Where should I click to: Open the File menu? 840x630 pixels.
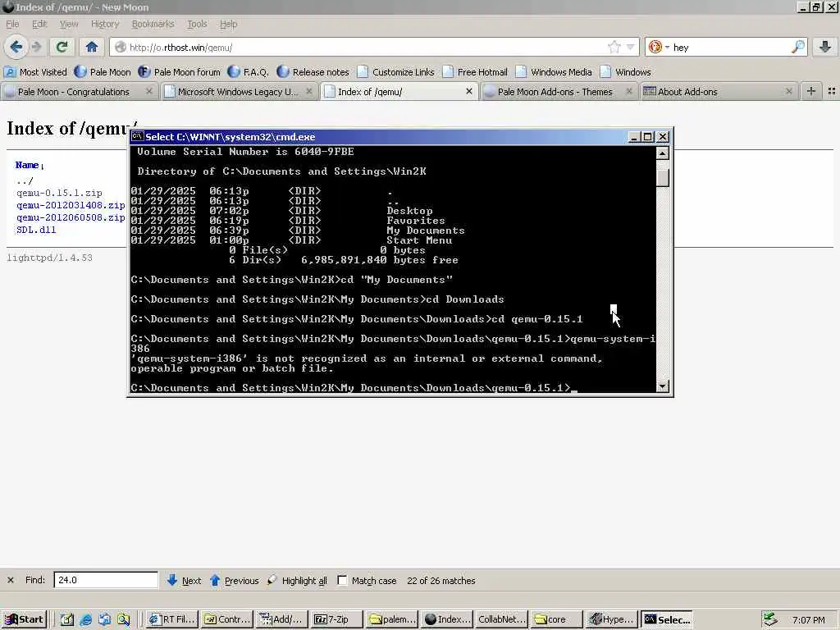[12, 24]
